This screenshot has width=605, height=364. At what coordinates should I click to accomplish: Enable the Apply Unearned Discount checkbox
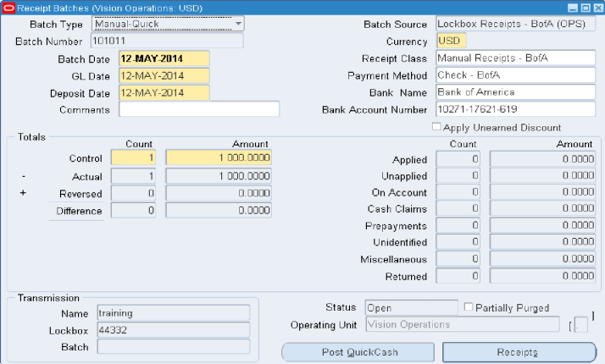tap(436, 127)
